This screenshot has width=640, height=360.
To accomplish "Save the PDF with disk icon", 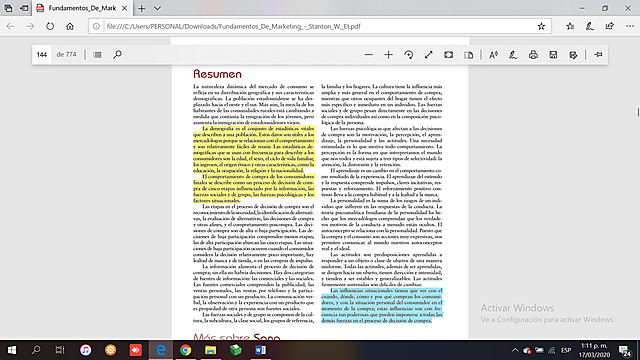I will 553,55.
